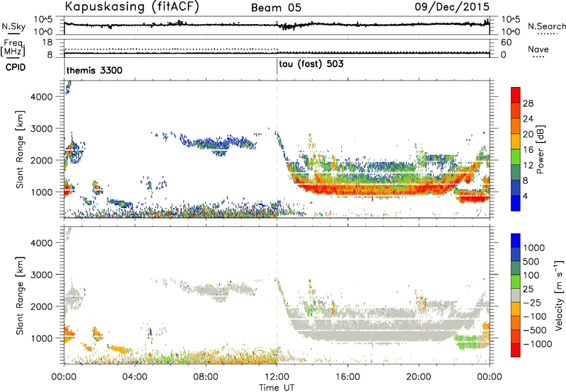This screenshot has height=392, width=566.
Task: Click the gray band of velocity colorbar
Action: (x=516, y=295)
